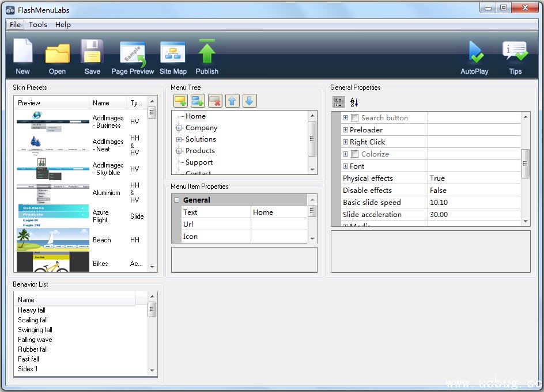Click the green Publish arrow icon
This screenshot has height=392, width=544.
[x=207, y=52]
